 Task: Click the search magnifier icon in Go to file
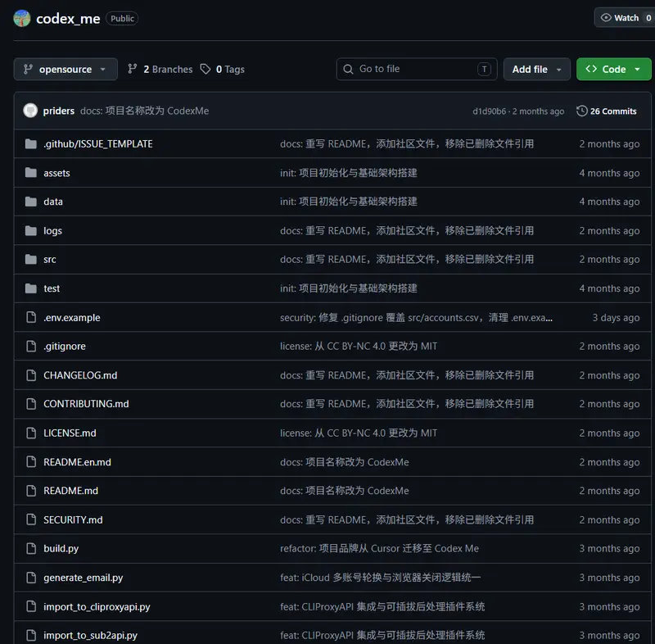(x=348, y=69)
